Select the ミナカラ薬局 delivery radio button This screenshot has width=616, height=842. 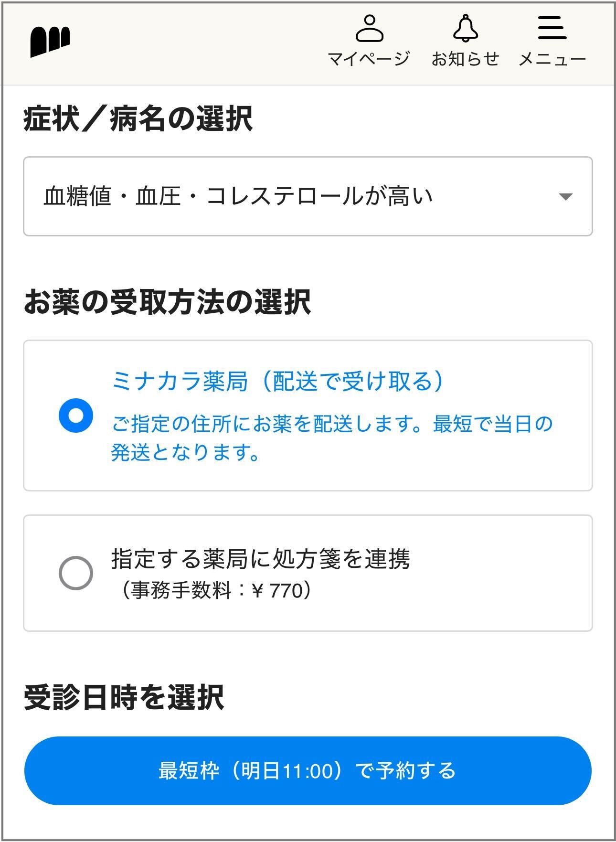76,416
